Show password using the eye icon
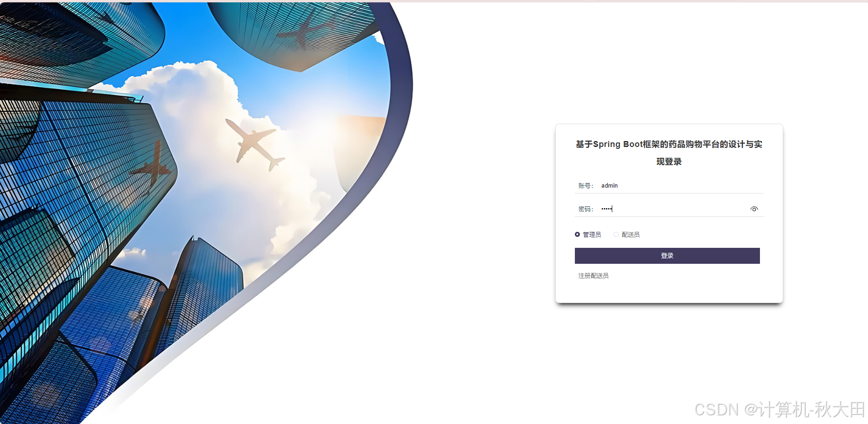This screenshot has width=868, height=424. coord(754,209)
